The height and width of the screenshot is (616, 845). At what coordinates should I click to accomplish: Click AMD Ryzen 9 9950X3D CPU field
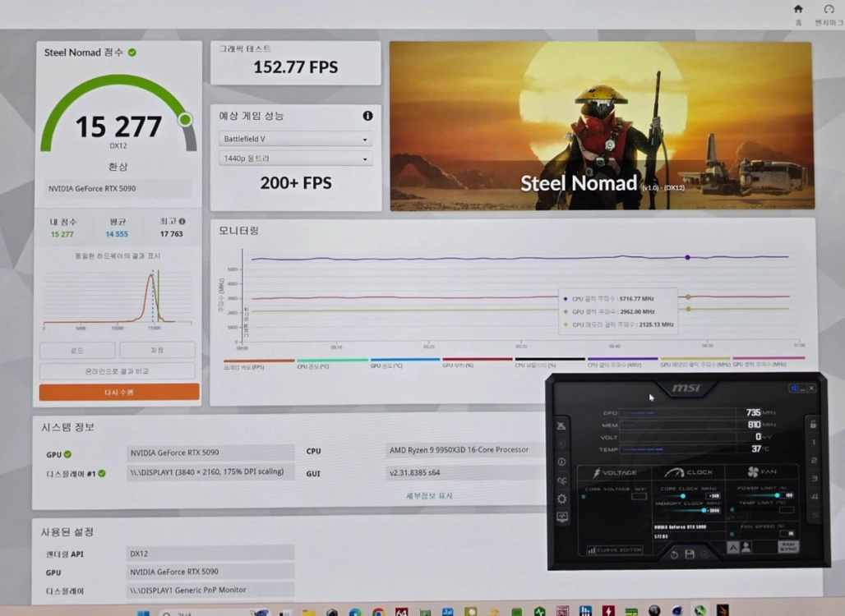point(467,449)
